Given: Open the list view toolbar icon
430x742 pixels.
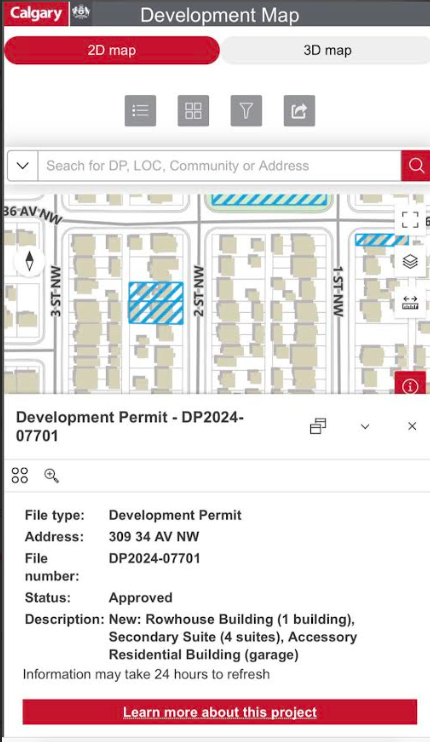Looking at the screenshot, I should pos(140,111).
